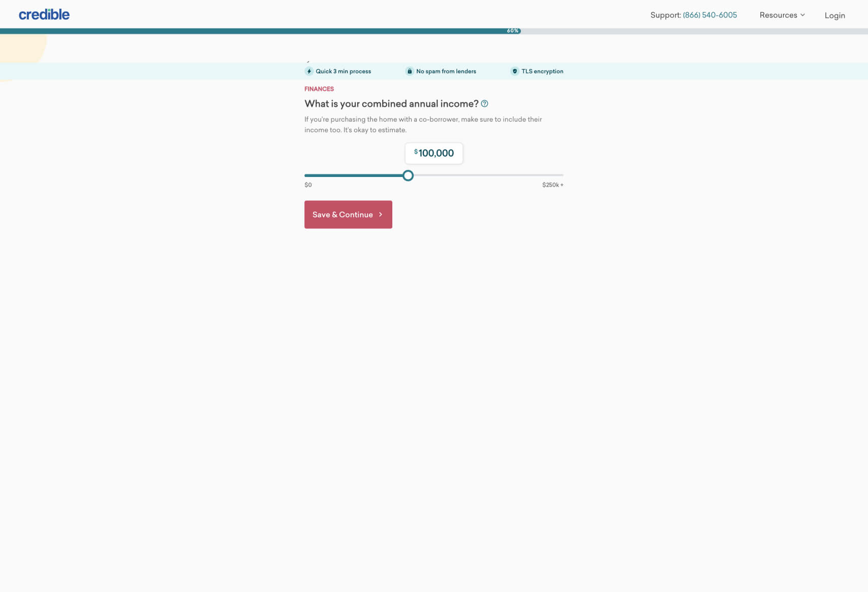868x592 pixels.
Task: Click the $250k + maximum label
Action: [x=552, y=185]
